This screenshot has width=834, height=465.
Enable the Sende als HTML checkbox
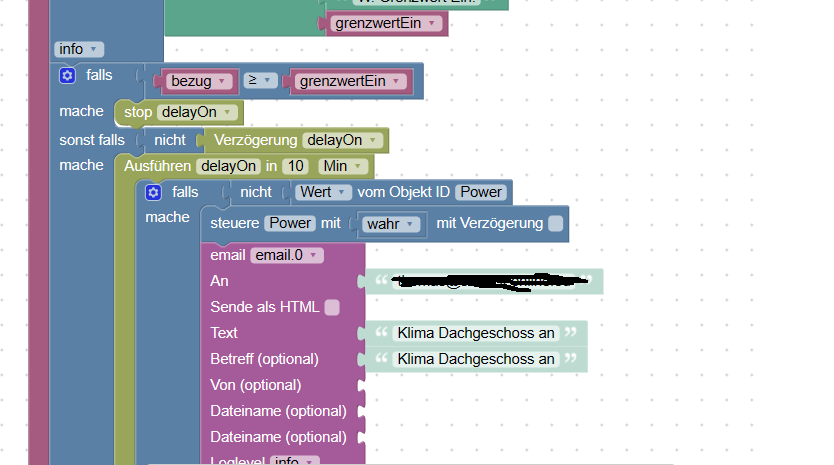(x=332, y=308)
